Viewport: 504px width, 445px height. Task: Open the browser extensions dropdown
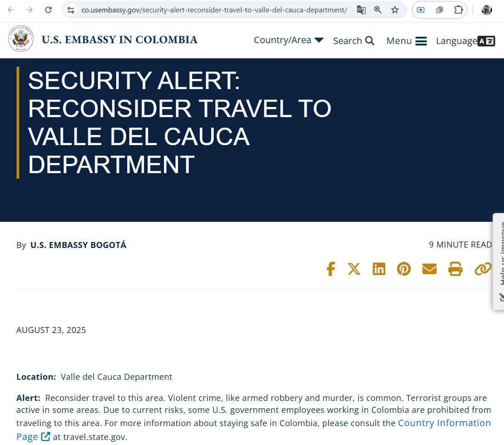pyautogui.click(x=458, y=9)
